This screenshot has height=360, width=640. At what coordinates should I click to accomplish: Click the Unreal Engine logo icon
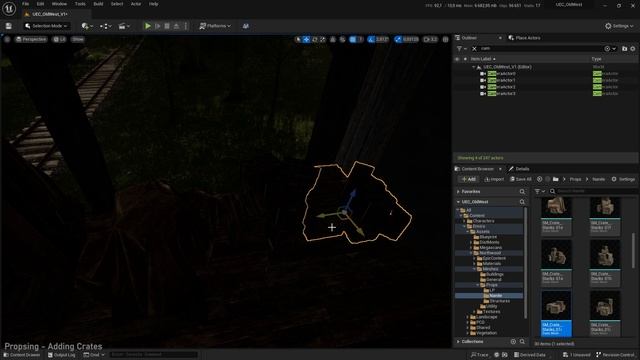[x=9, y=9]
